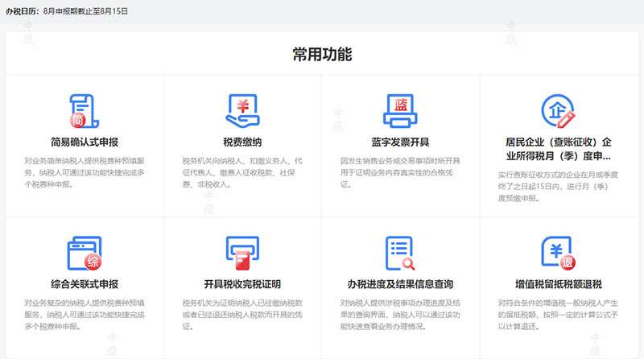
Task: Open the 简易确认式申报 title link
Action: pos(84,142)
